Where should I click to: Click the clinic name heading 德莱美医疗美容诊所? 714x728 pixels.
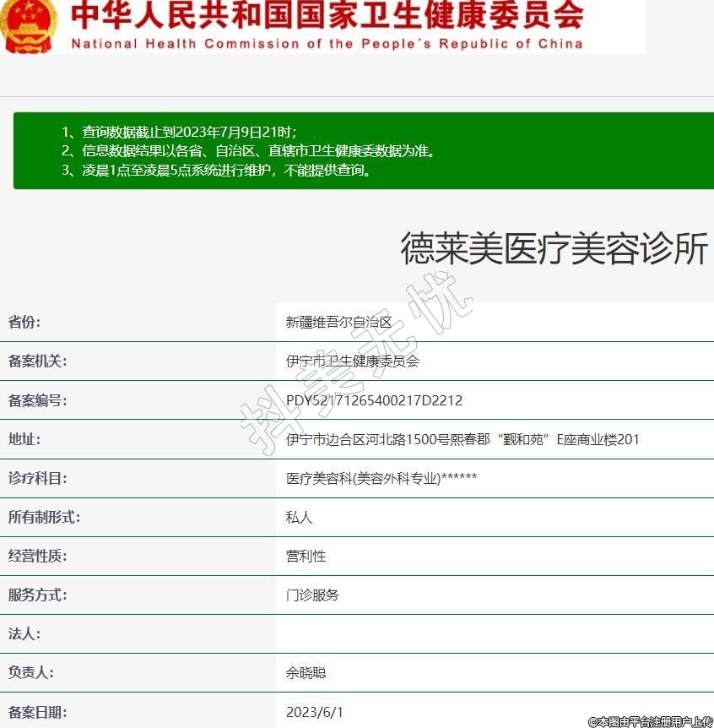553,249
